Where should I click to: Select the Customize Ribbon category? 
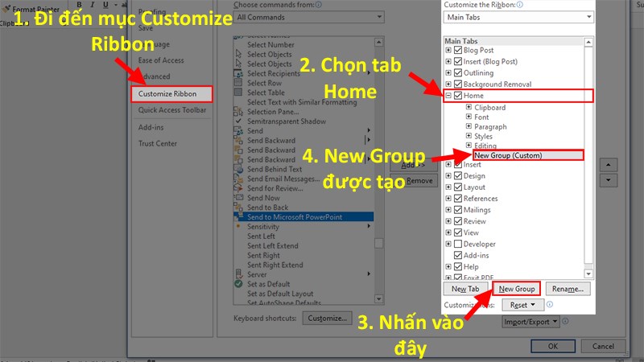pos(171,93)
